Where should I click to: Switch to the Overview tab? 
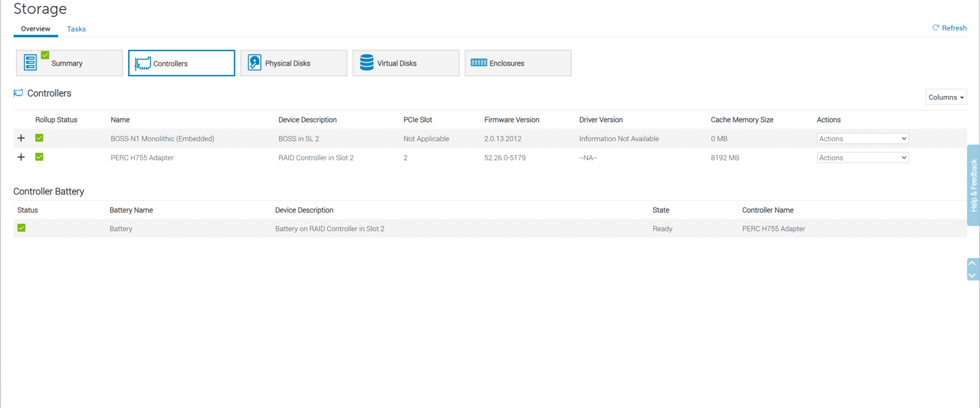point(36,29)
